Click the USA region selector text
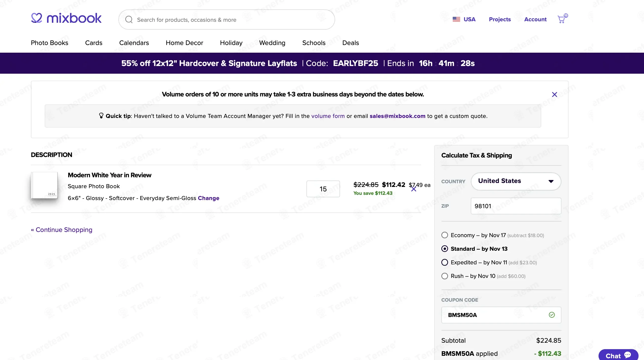Image resolution: width=644 pixels, height=360 pixels. pyautogui.click(x=470, y=19)
